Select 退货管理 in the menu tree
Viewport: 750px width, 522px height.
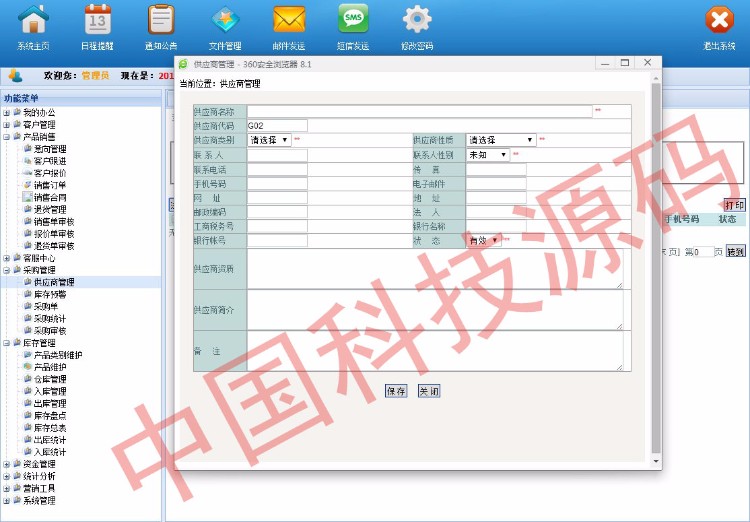(x=50, y=209)
